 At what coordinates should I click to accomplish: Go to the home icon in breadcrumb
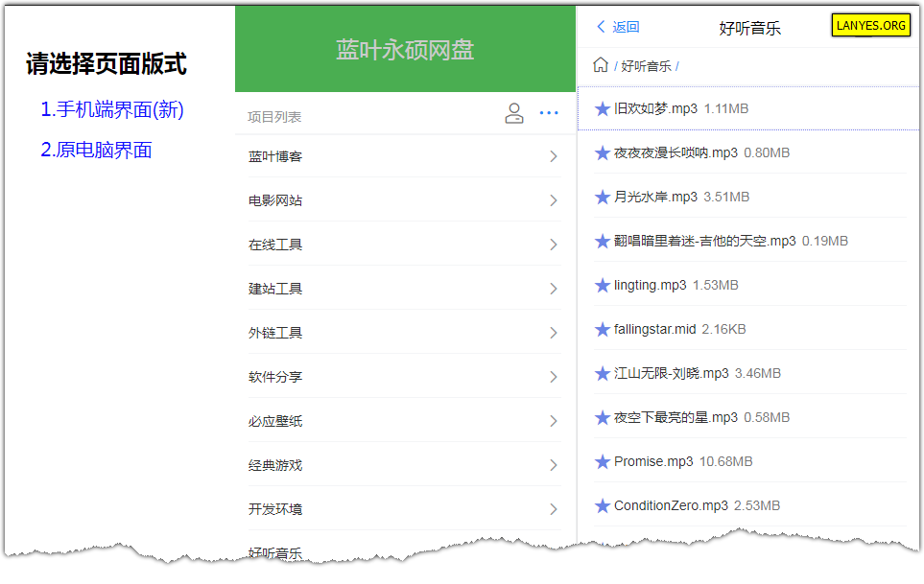click(600, 65)
